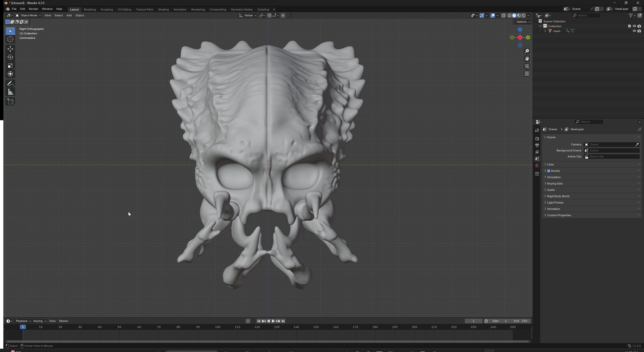Switch to the Shading workspace tab
This screenshot has height=352, width=644.
click(x=163, y=10)
